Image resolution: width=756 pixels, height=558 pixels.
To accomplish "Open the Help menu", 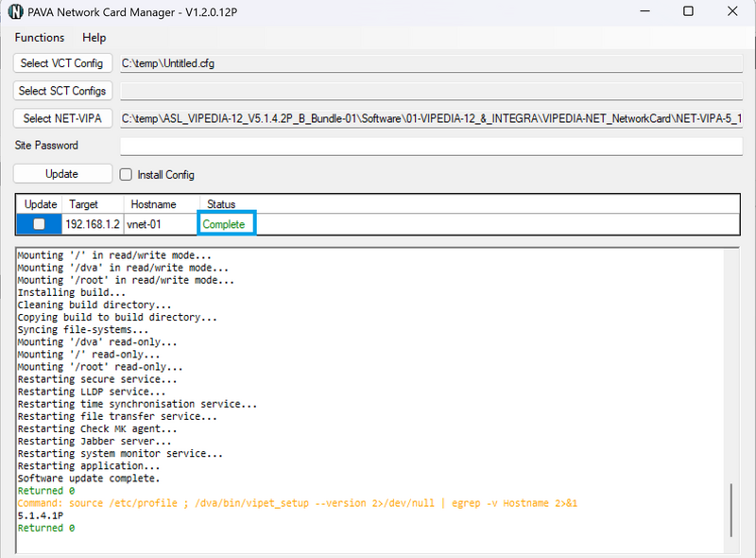I will tap(94, 38).
